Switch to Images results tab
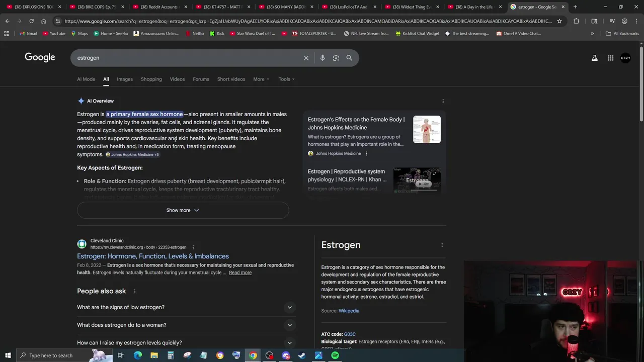Screen dimensions: 644x362 click(125, 79)
